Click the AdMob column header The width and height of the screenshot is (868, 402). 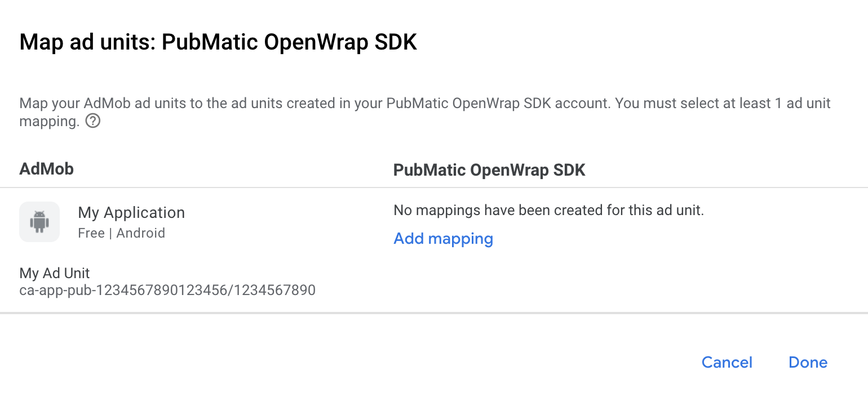pos(47,169)
